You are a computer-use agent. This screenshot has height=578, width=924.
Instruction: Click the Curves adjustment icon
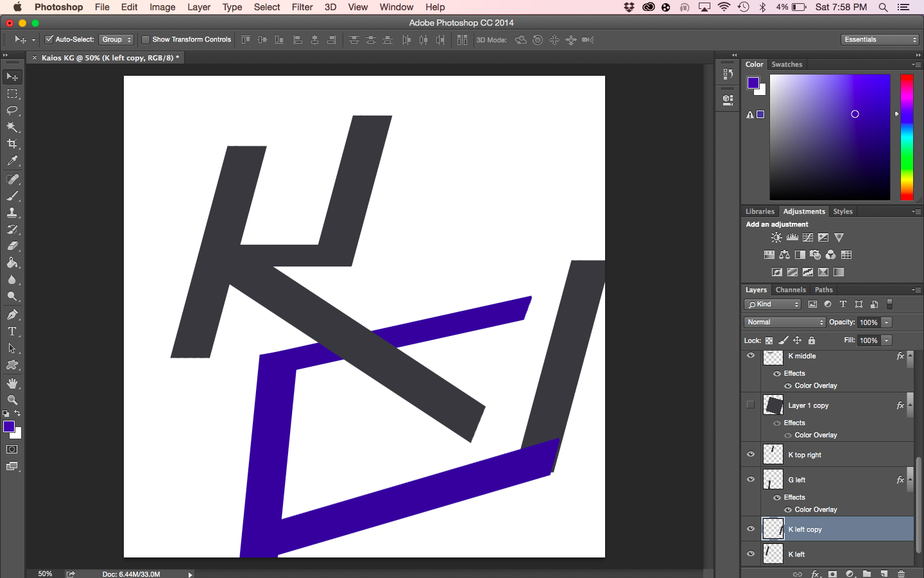[808, 238]
